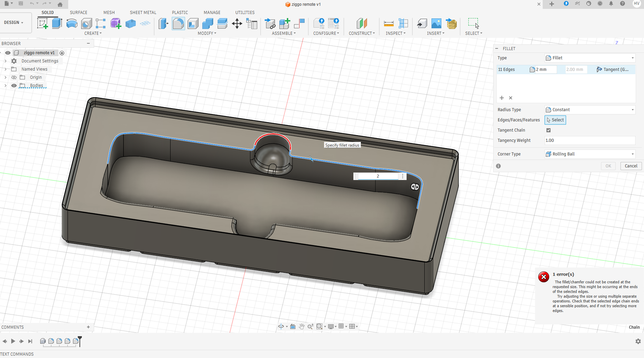644x358 pixels.
Task: Open the Corner Type dropdown
Action: click(590, 154)
